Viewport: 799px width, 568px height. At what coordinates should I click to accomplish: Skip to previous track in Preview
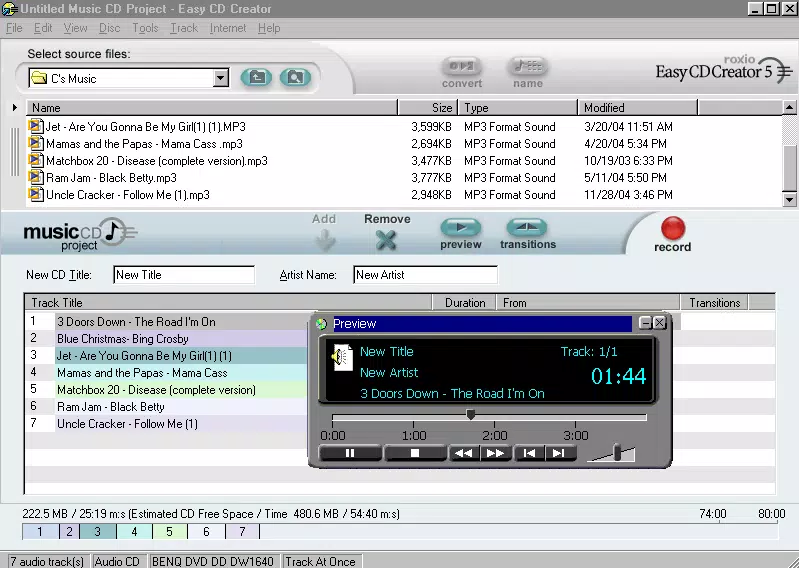pyautogui.click(x=529, y=453)
